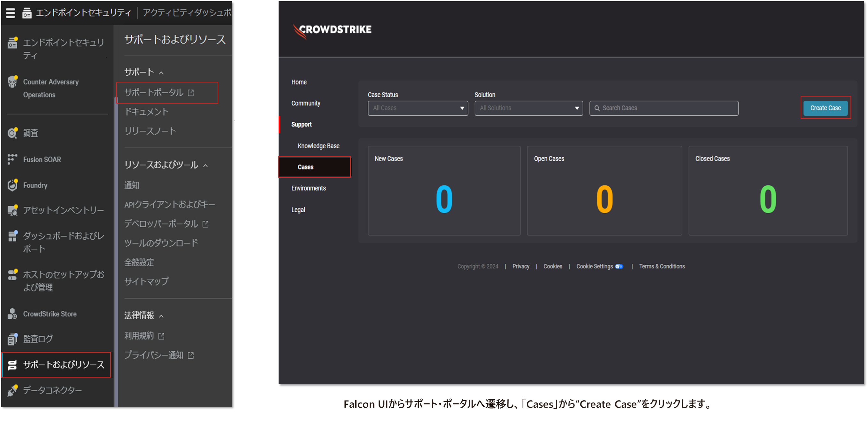Click the ダッシュボードおよびレポート icon
Viewport: 868px width, 422px height.
point(12,236)
